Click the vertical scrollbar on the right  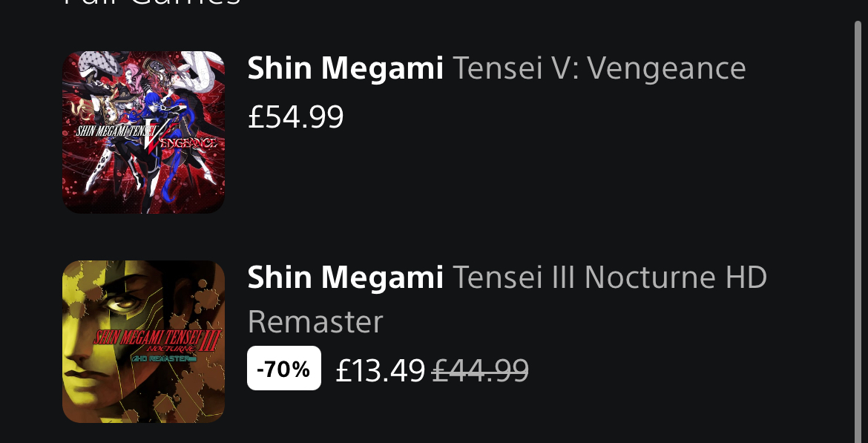(860, 223)
